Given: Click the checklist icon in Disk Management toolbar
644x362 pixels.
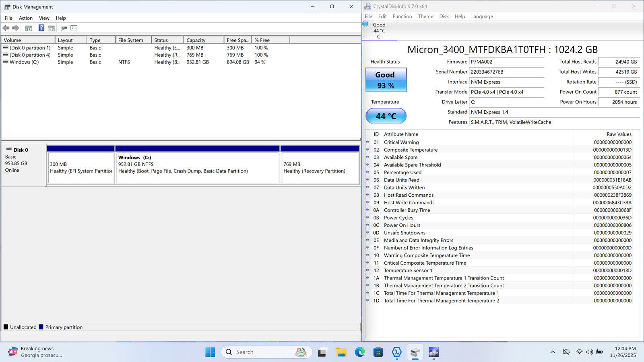Looking at the screenshot, I should pos(74,28).
